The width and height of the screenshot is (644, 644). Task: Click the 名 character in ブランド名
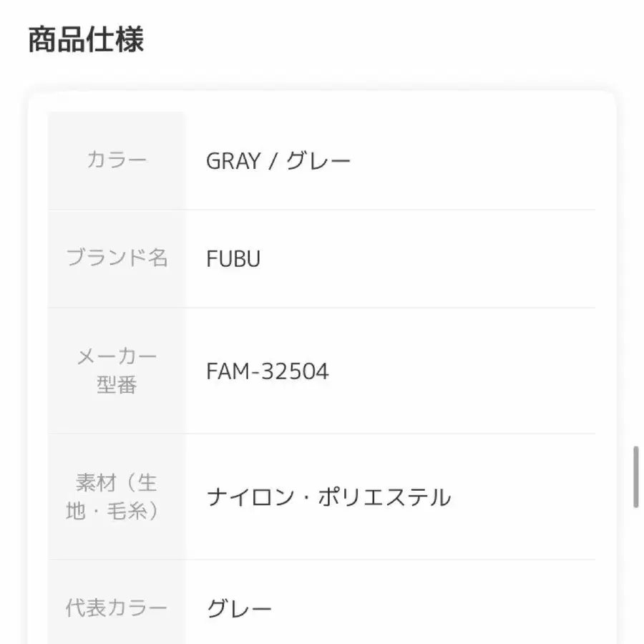(x=158, y=258)
